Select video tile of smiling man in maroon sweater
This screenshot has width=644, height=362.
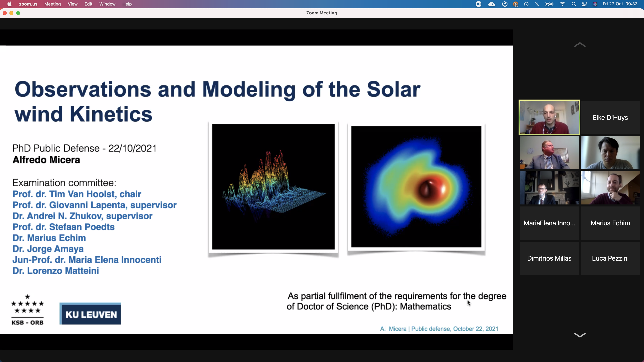[x=610, y=188]
